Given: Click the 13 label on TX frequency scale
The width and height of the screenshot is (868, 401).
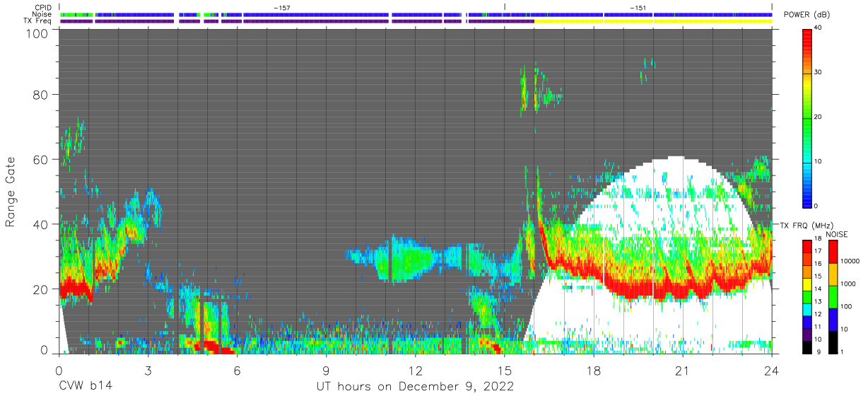Looking at the screenshot, I should click(819, 302).
